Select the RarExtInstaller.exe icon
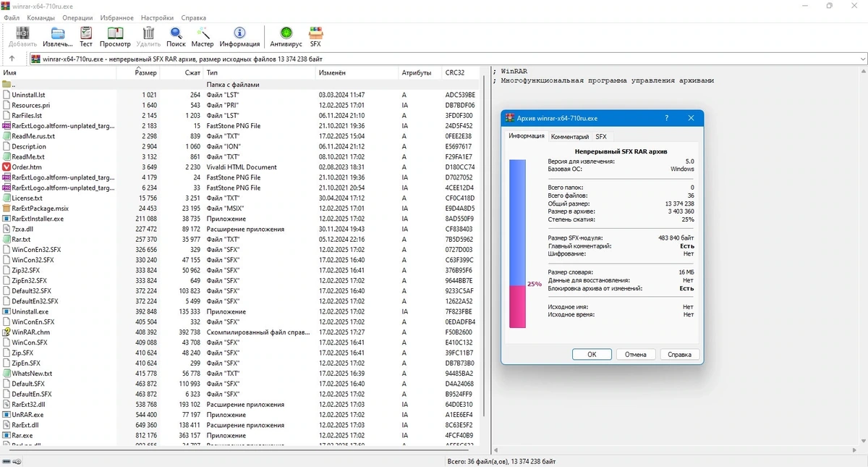This screenshot has height=467, width=868. [7, 219]
